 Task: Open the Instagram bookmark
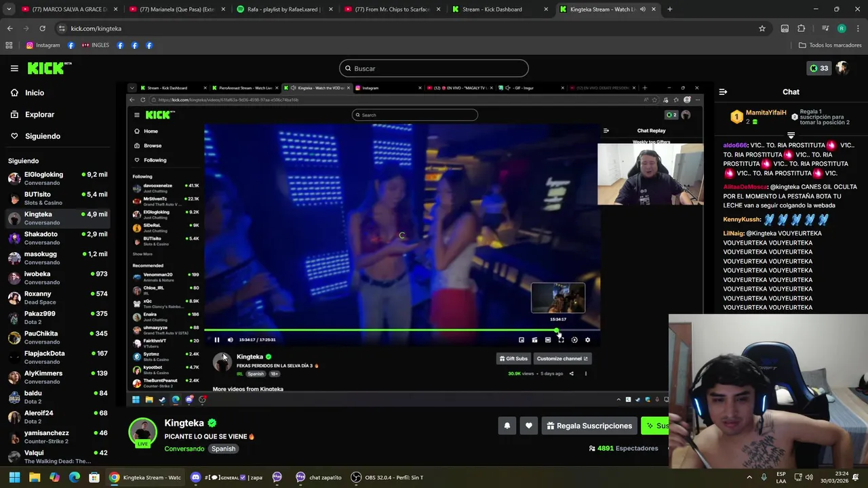point(43,45)
